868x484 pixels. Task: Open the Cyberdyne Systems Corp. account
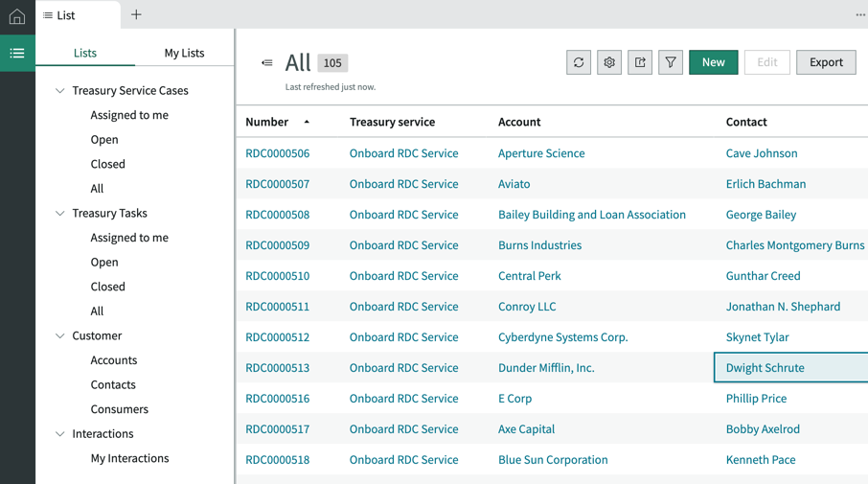pyautogui.click(x=563, y=337)
